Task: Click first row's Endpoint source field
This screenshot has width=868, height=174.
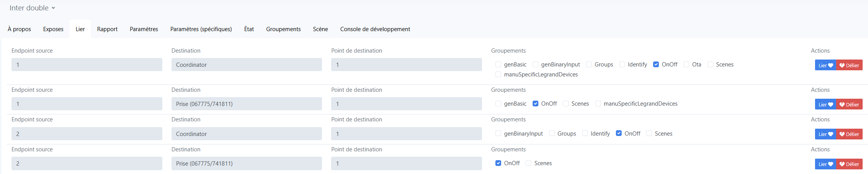Action: point(87,65)
